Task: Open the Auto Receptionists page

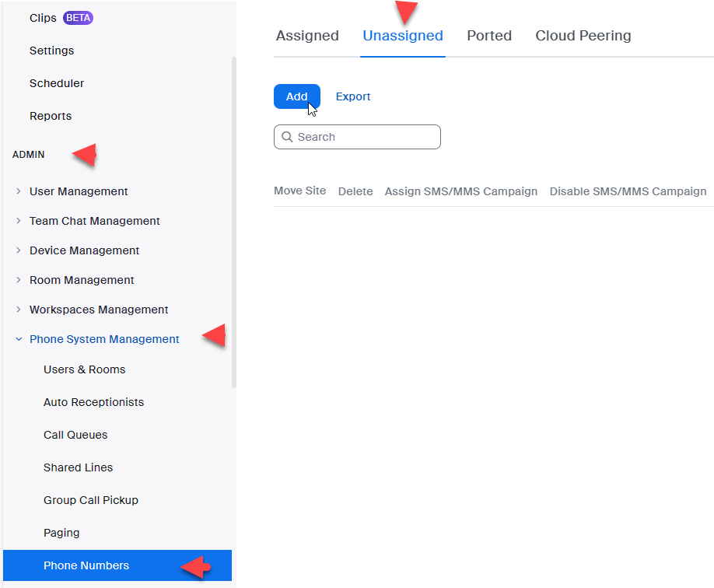Action: (x=93, y=402)
